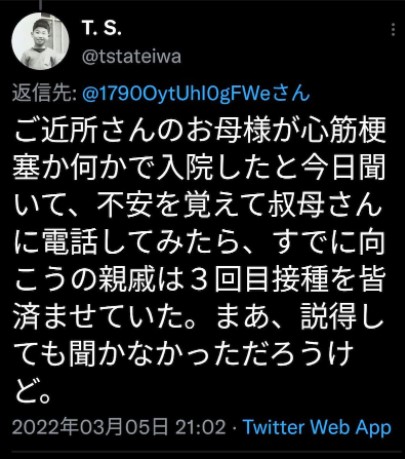
Task: Click the tweet line starting 塞か何かで入院
Action: (199, 167)
